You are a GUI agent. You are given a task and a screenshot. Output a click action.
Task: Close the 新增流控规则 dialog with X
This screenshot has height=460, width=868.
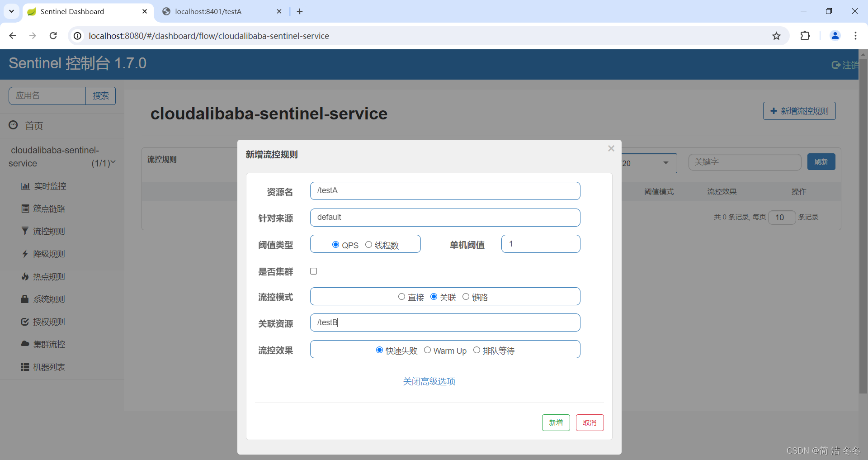coord(611,148)
